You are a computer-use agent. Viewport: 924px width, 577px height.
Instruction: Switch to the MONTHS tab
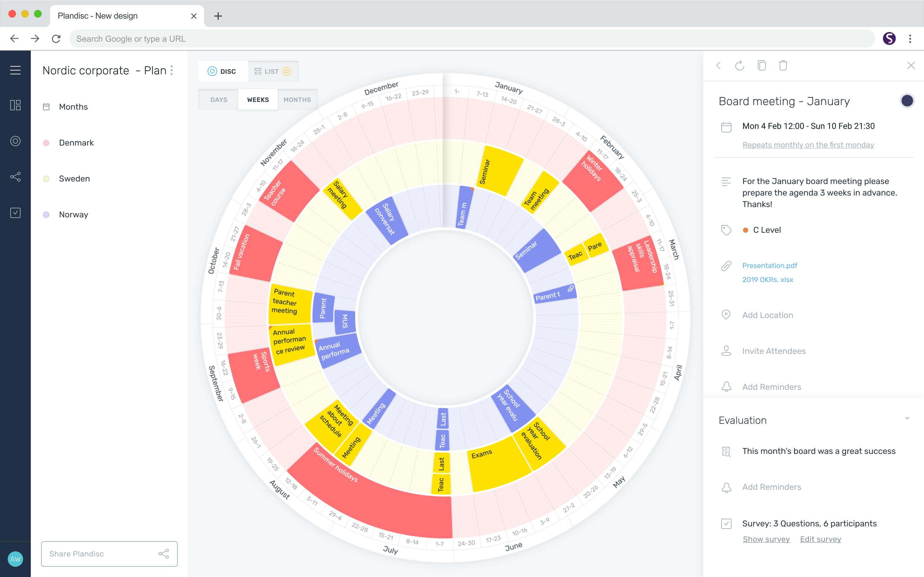click(297, 99)
